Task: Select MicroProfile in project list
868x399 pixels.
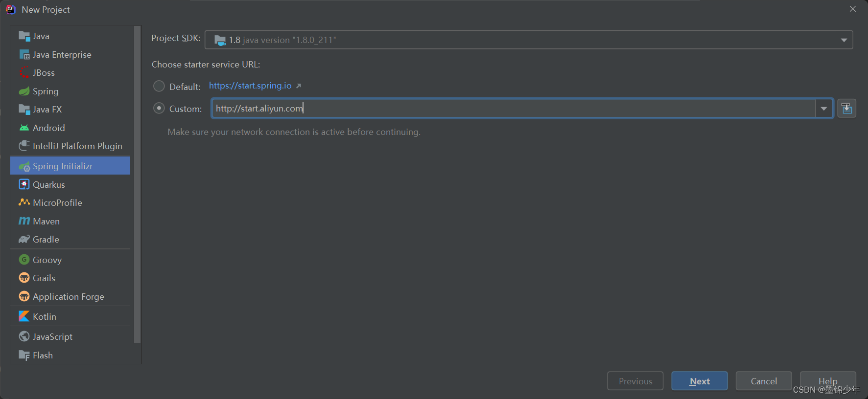Action: (x=70, y=202)
